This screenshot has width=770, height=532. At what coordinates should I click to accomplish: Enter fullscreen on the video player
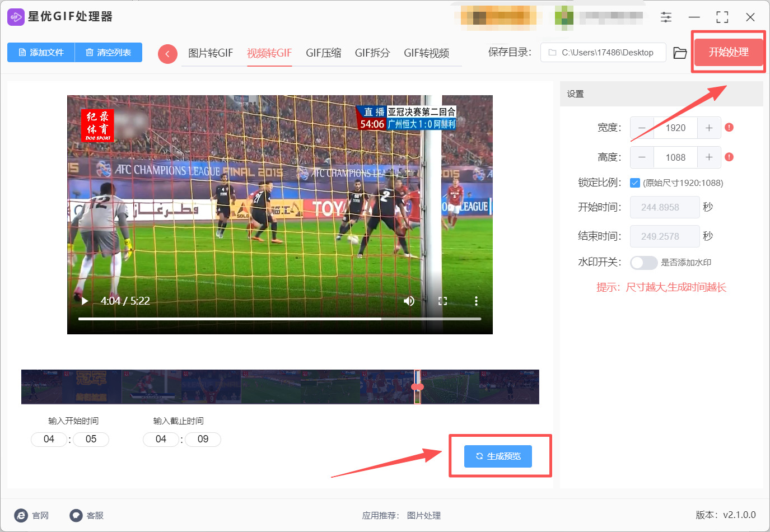point(442,301)
